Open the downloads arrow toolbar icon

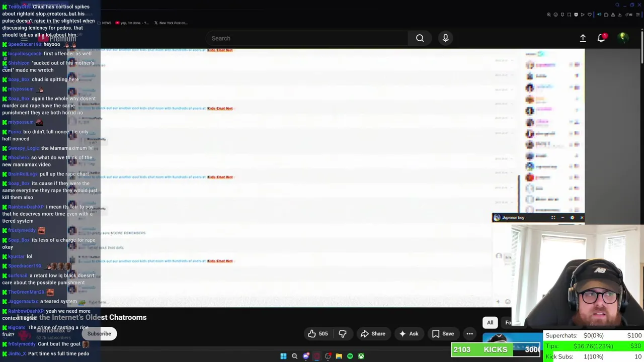tap(620, 15)
